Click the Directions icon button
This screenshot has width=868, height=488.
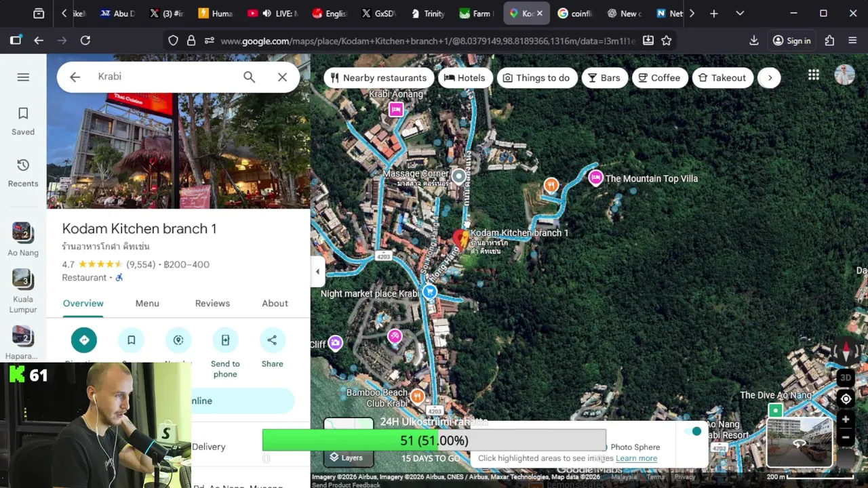[84, 340]
